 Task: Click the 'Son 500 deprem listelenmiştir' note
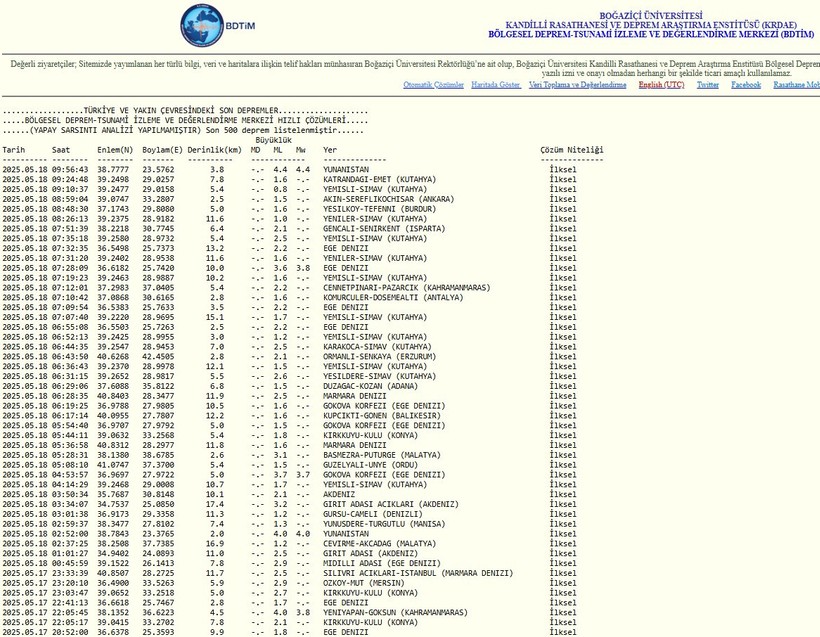[271, 131]
